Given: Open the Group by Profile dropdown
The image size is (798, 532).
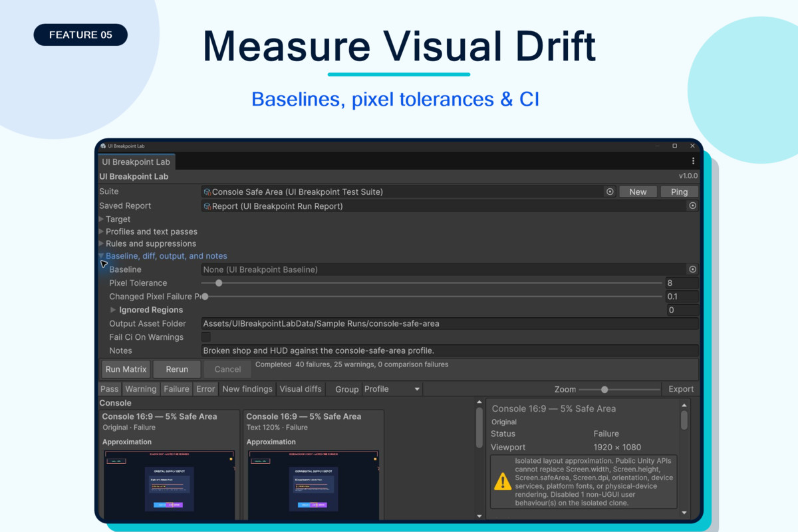Looking at the screenshot, I should [392, 389].
